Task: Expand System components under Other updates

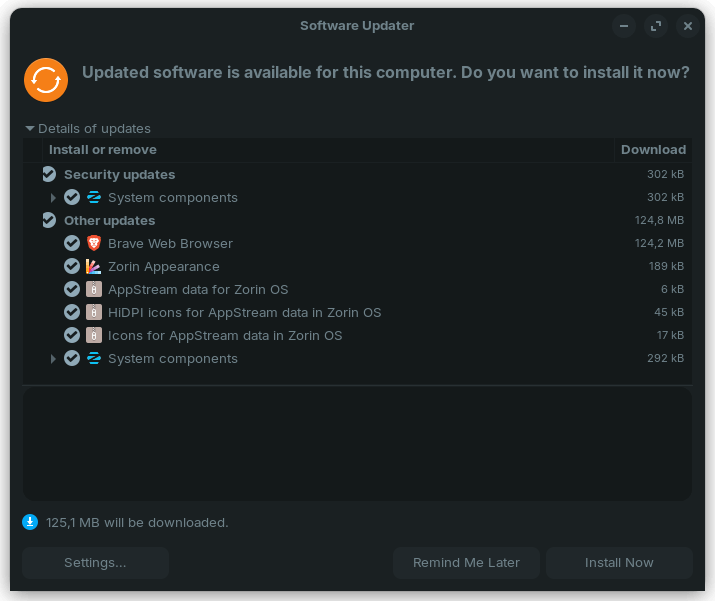Action: click(53, 358)
